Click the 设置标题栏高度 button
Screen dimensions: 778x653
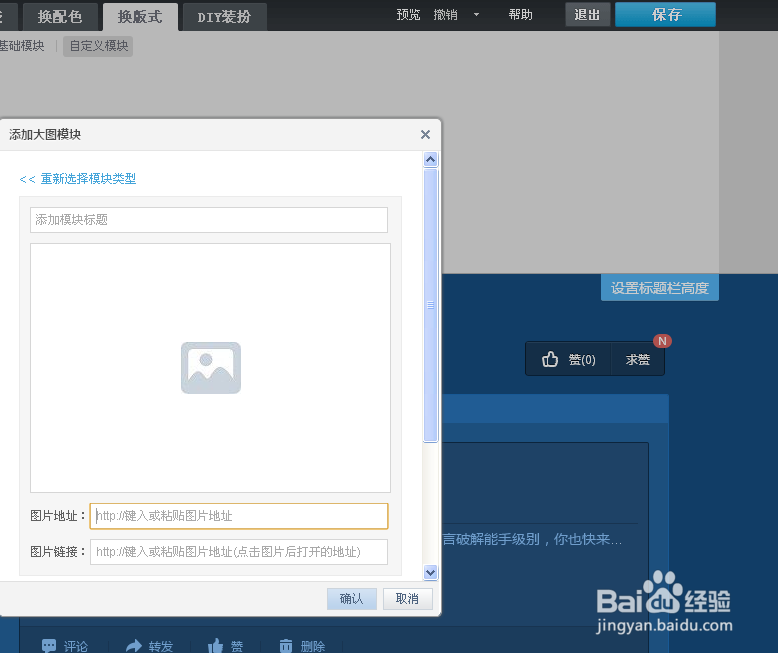point(660,288)
